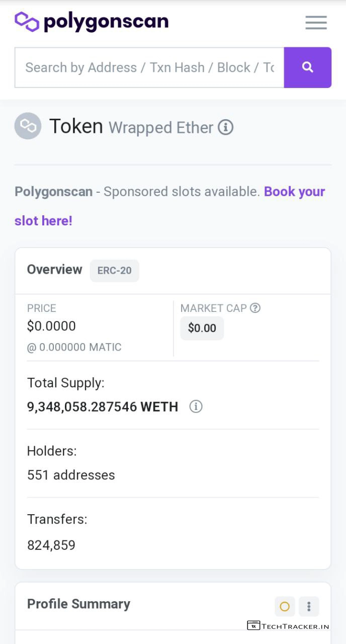Open the hamburger navigation menu
The height and width of the screenshot is (644, 346).
tap(316, 23)
